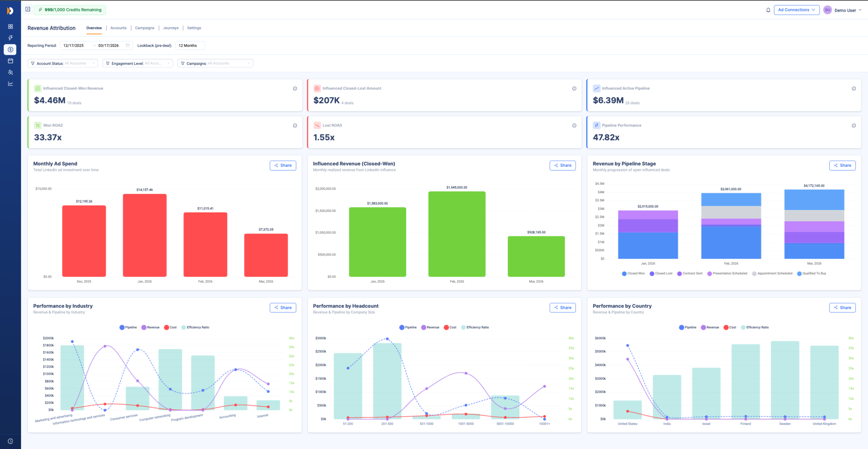Expand the sidebar with the panel toggle icon
Viewport: 868px width, 449px height.
coord(28,9)
